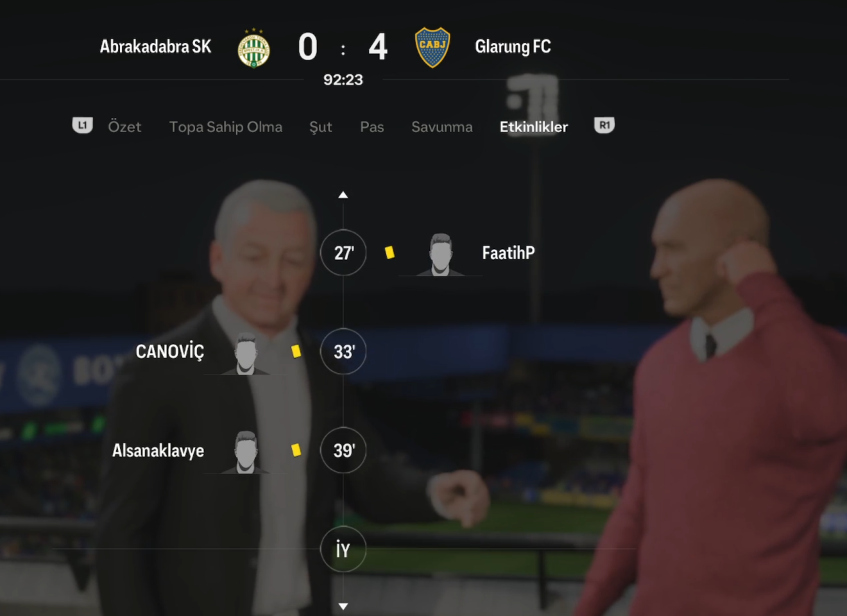The image size is (847, 616).
Task: Click Alsanaklavye's yellow card icon
Action: pos(296,450)
